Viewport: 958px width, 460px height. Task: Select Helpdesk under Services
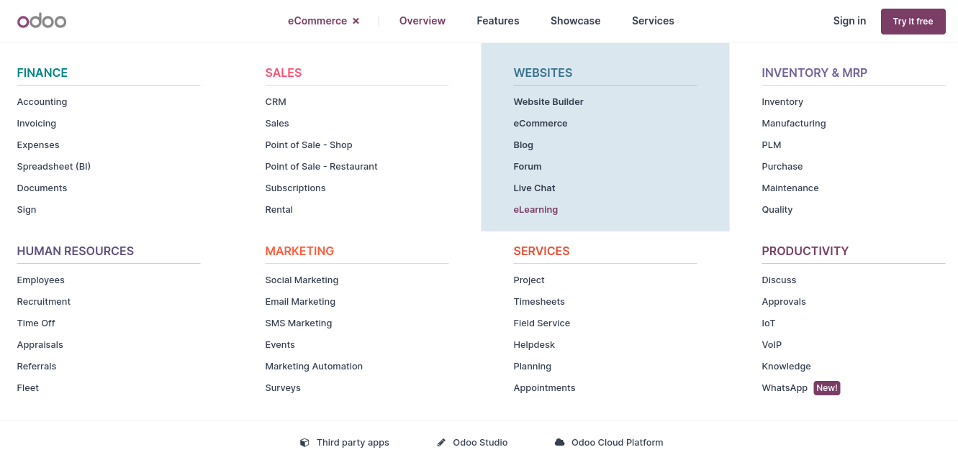534,345
